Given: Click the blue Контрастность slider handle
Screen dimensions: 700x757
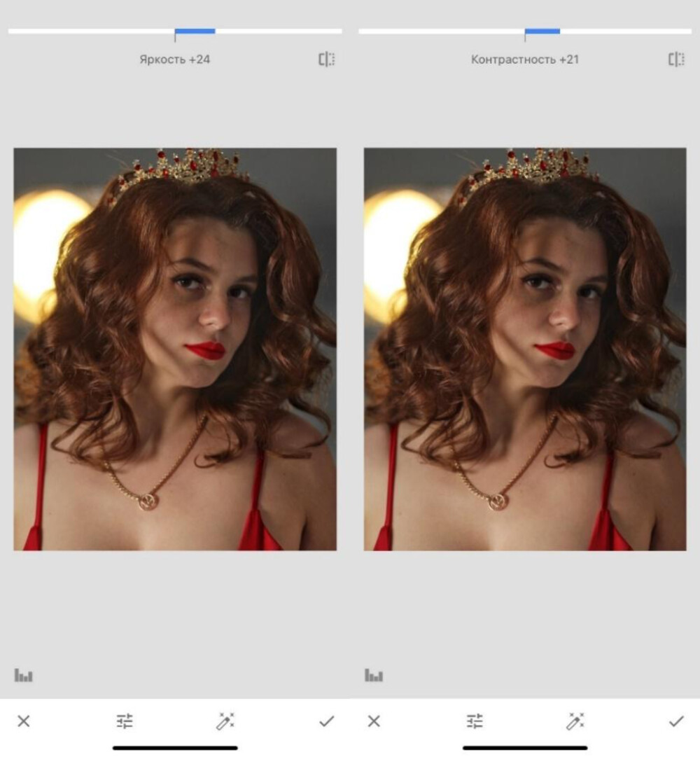Looking at the screenshot, I should coord(542,30).
